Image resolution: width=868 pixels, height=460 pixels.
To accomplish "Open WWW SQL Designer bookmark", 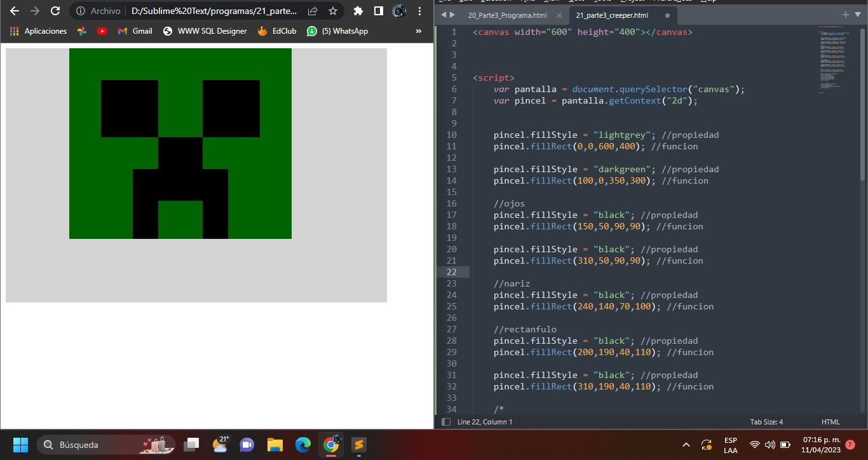I will click(x=205, y=31).
